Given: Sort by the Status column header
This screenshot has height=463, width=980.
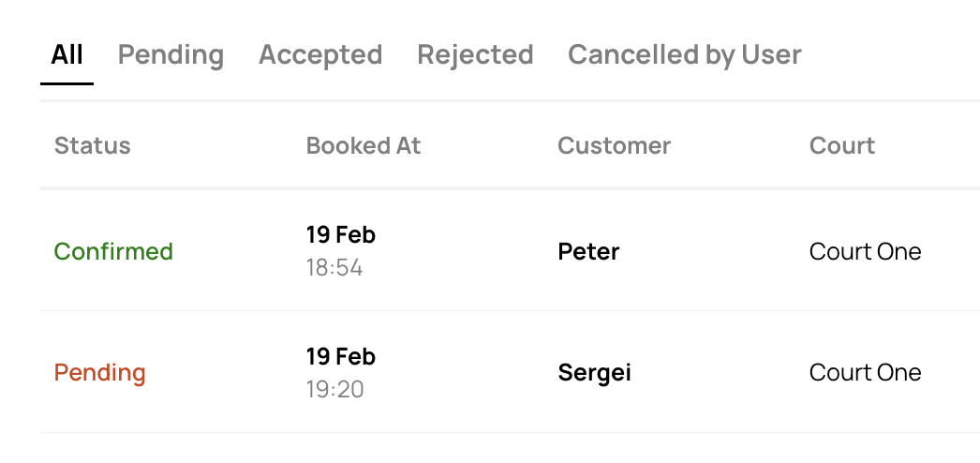Looking at the screenshot, I should (92, 146).
